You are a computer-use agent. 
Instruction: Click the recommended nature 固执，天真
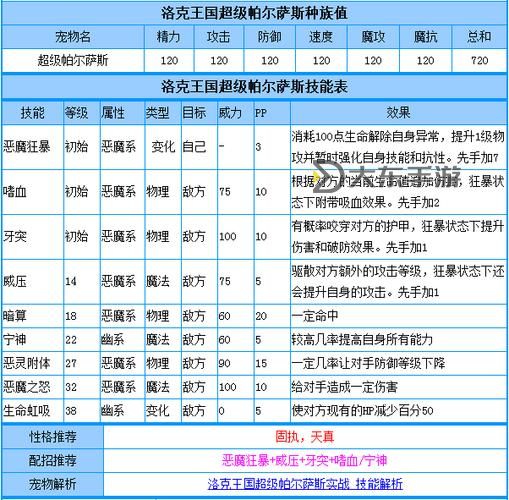pyautogui.click(x=305, y=437)
